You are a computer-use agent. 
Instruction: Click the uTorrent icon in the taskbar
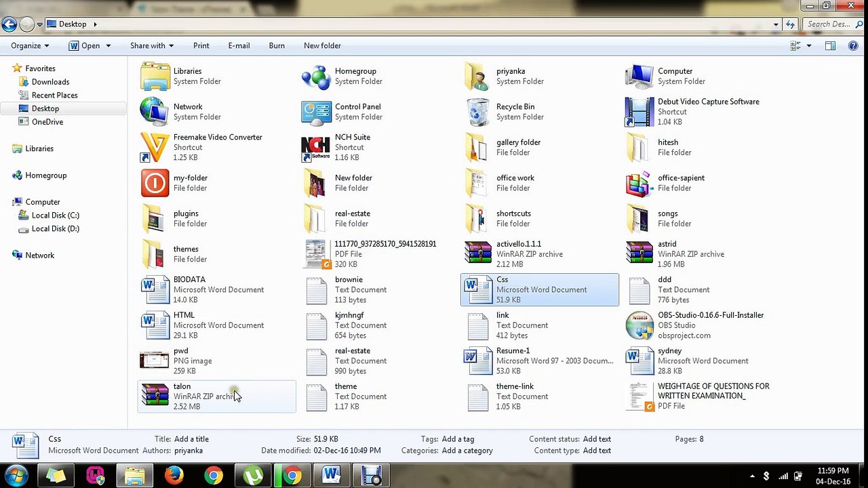click(253, 475)
